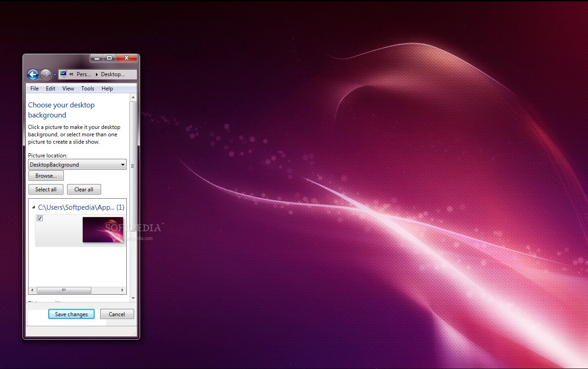Image resolution: width=588 pixels, height=369 pixels.
Task: Open the File menu
Action: coord(34,89)
